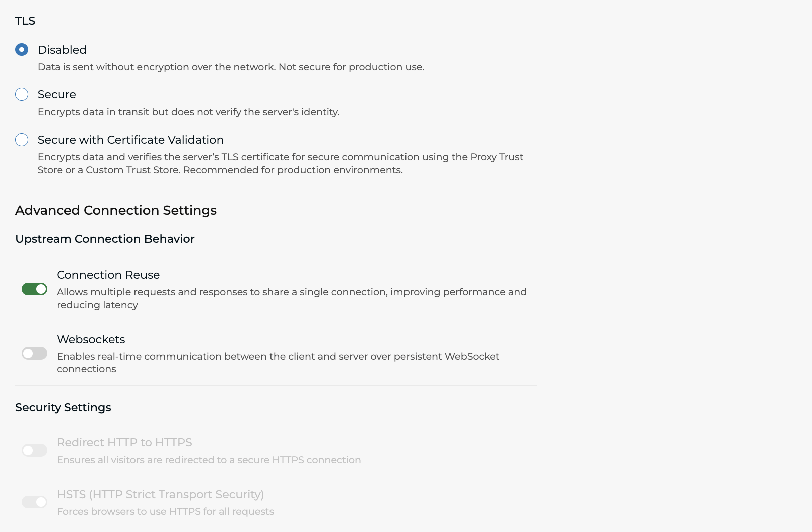
Task: Click the unencrypted data warning description
Action: click(231, 67)
